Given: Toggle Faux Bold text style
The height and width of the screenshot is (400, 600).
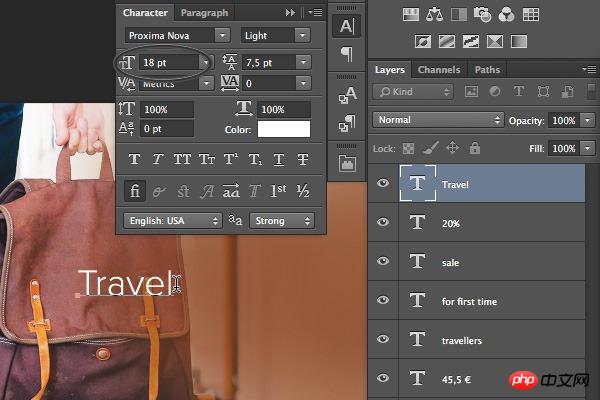Looking at the screenshot, I should 134,159.
